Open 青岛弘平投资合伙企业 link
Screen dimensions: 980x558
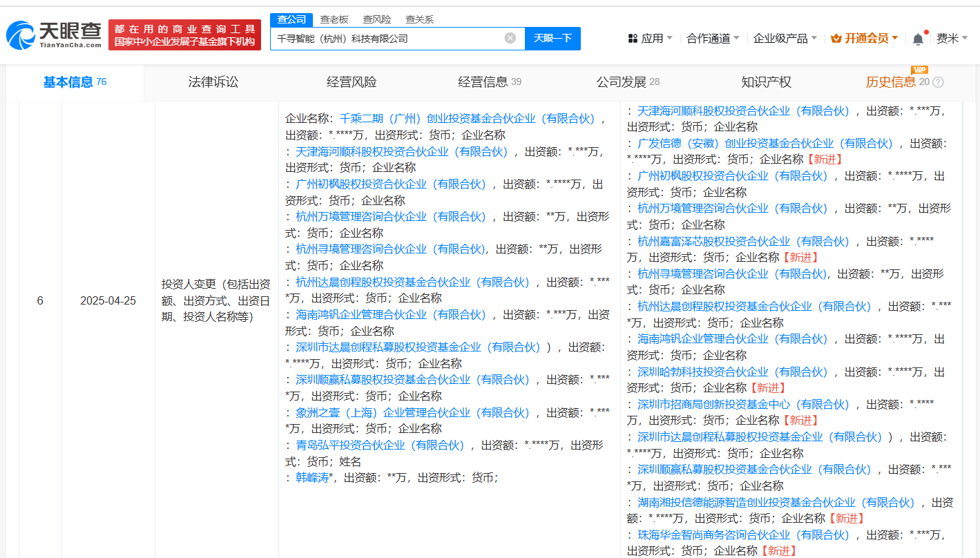(x=381, y=445)
